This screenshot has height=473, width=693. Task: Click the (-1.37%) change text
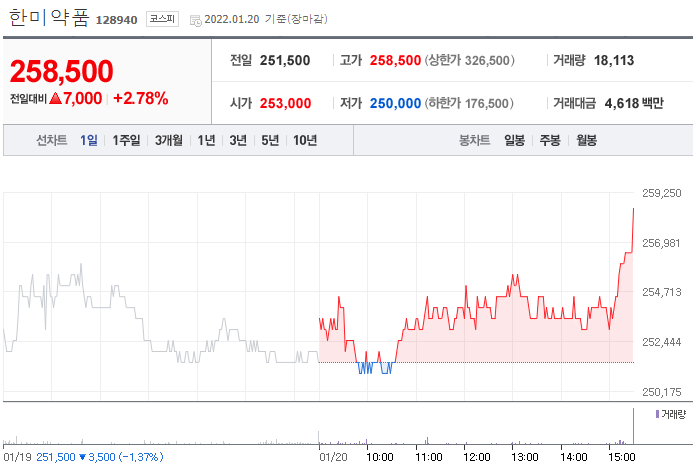tap(141, 457)
